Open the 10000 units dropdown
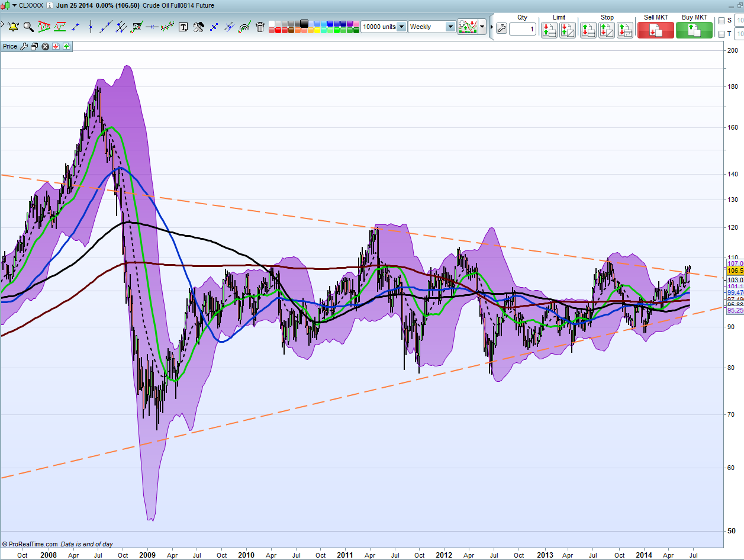This screenshot has width=744, height=560. pyautogui.click(x=401, y=27)
